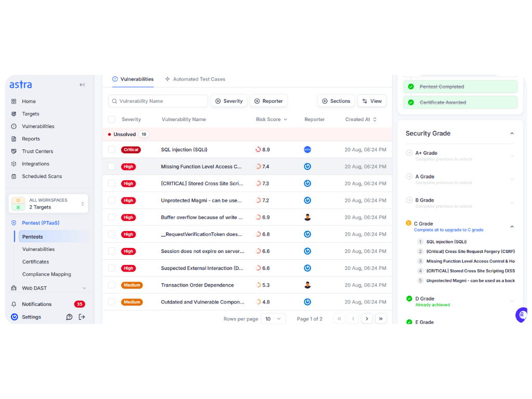The width and height of the screenshot is (532, 399).
Task: Collapse the sidebar with the arrow icon
Action: click(82, 85)
